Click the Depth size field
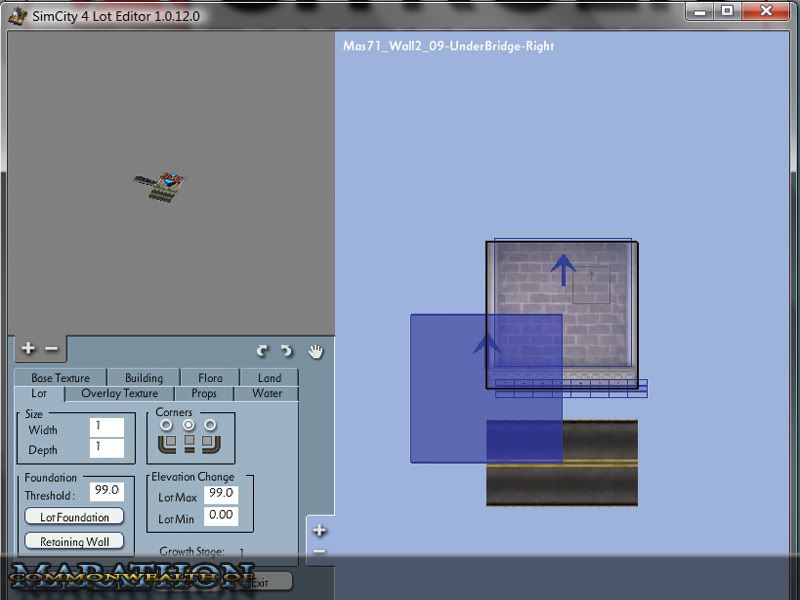Viewport: 800px width, 600px height. (x=107, y=448)
